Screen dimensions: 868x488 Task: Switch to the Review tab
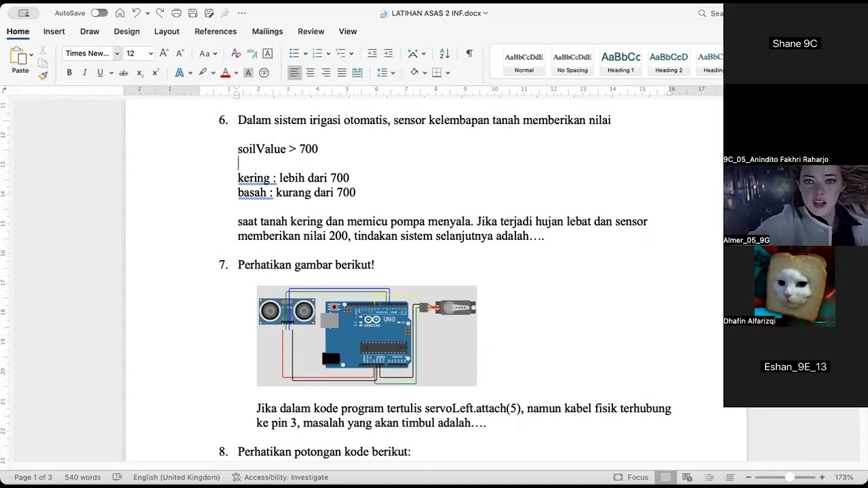(311, 31)
